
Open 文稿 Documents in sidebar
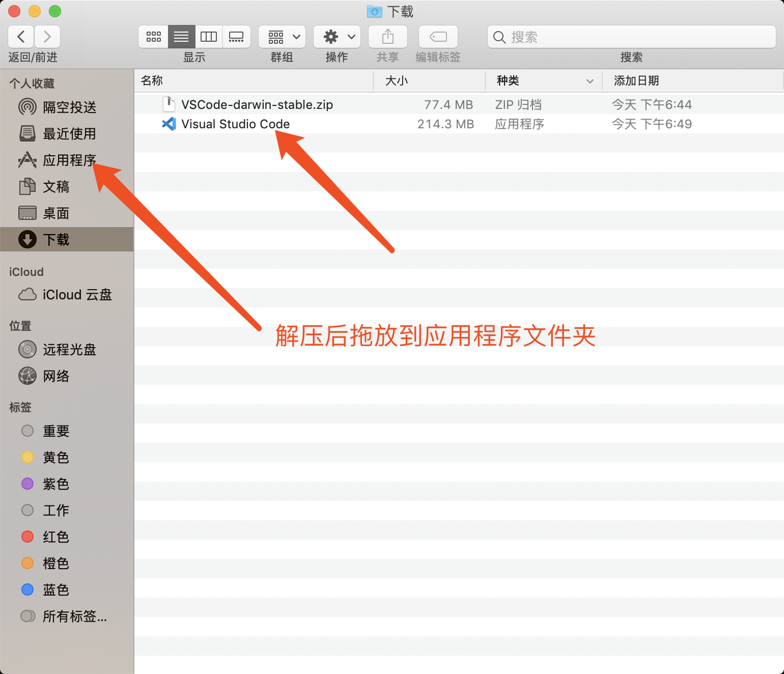tap(67, 186)
